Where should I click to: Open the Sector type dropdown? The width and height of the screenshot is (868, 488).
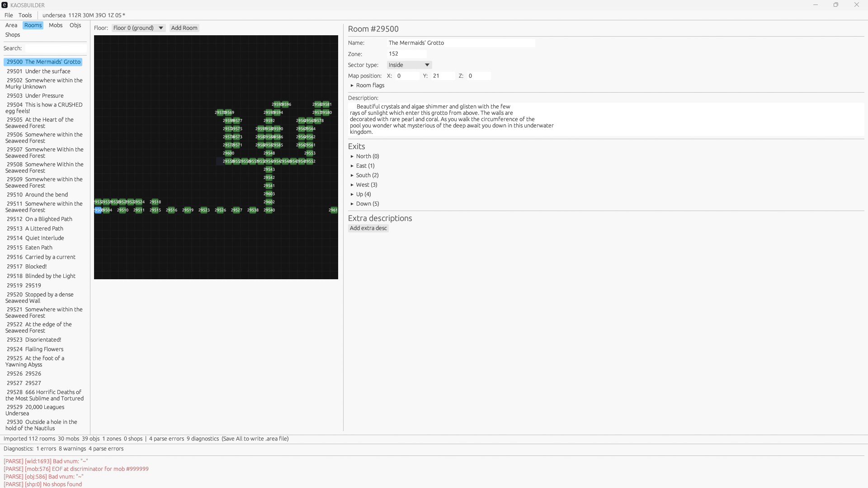409,65
